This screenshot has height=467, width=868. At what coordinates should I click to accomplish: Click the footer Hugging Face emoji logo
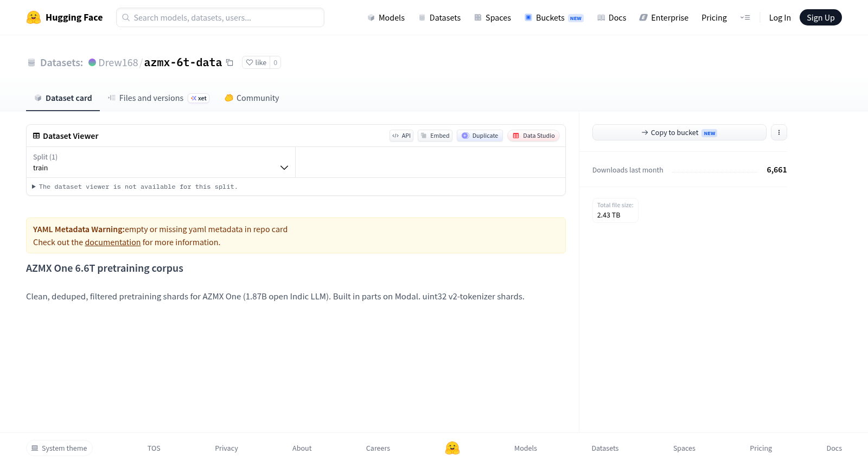click(x=452, y=448)
